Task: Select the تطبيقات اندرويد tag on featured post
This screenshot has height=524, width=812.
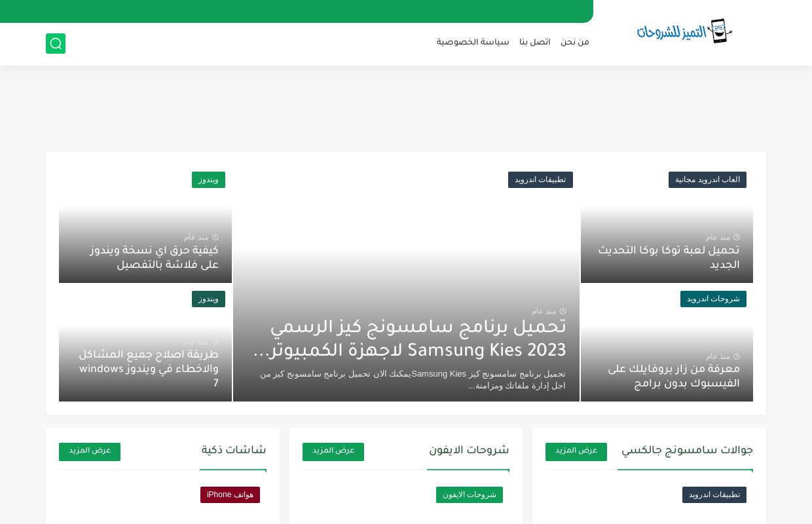Action: (x=540, y=180)
